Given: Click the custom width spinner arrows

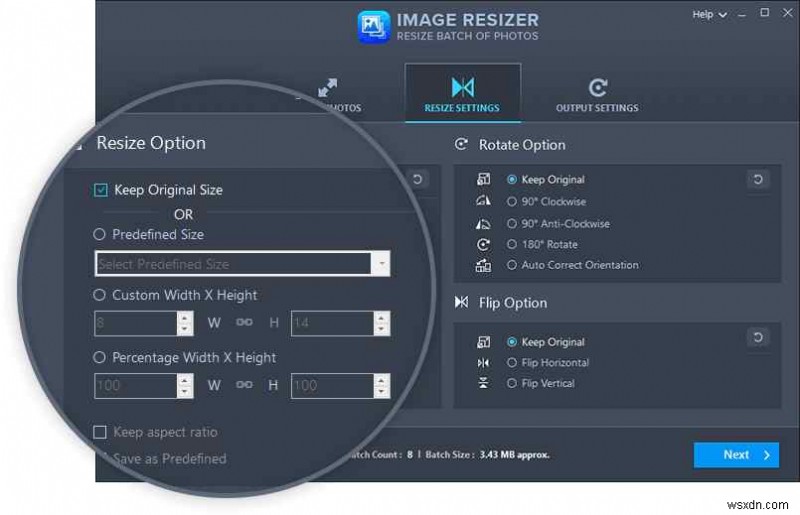Looking at the screenshot, I should (x=185, y=323).
